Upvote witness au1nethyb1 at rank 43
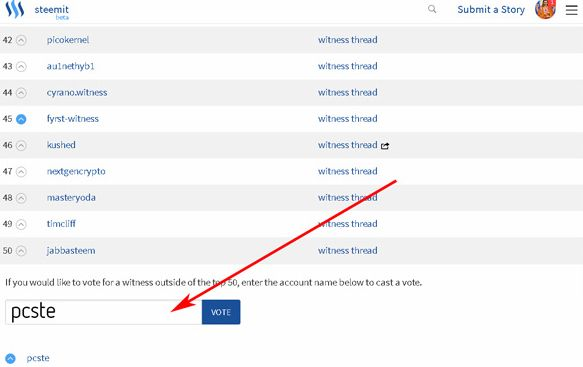Screen dimensions: 583x367 pyautogui.click(x=21, y=66)
